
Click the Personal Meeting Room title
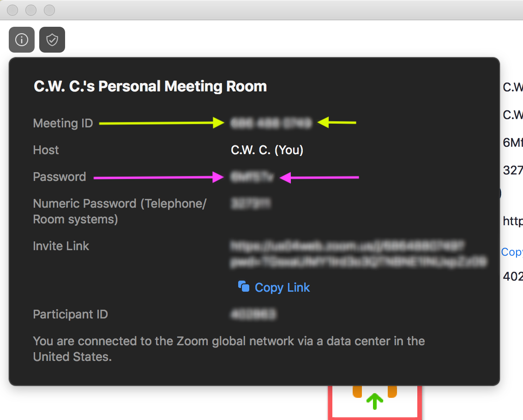coord(150,86)
